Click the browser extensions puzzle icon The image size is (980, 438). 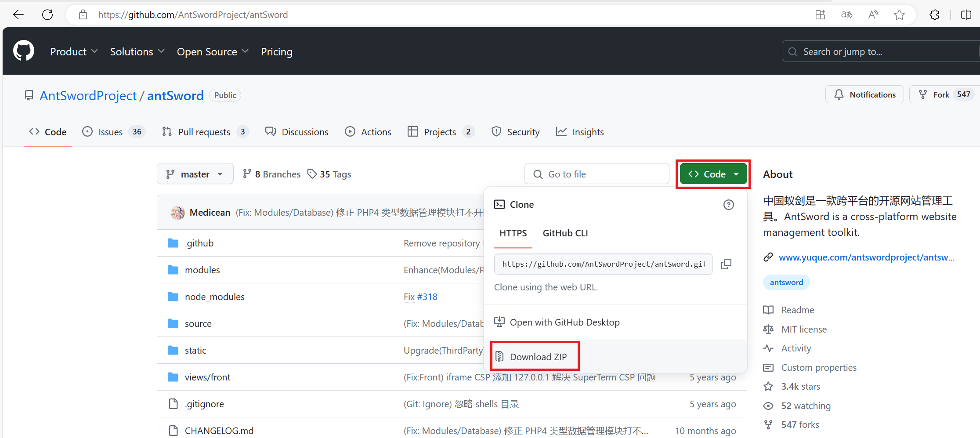point(934,14)
